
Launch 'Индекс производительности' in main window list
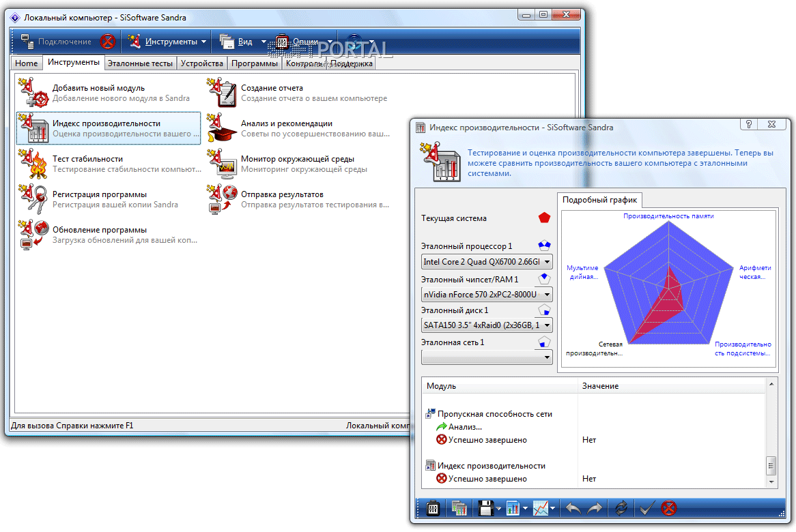tap(109, 128)
